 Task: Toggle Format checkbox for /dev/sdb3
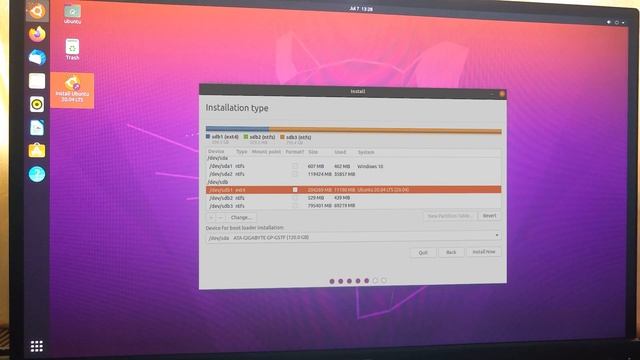coord(295,206)
